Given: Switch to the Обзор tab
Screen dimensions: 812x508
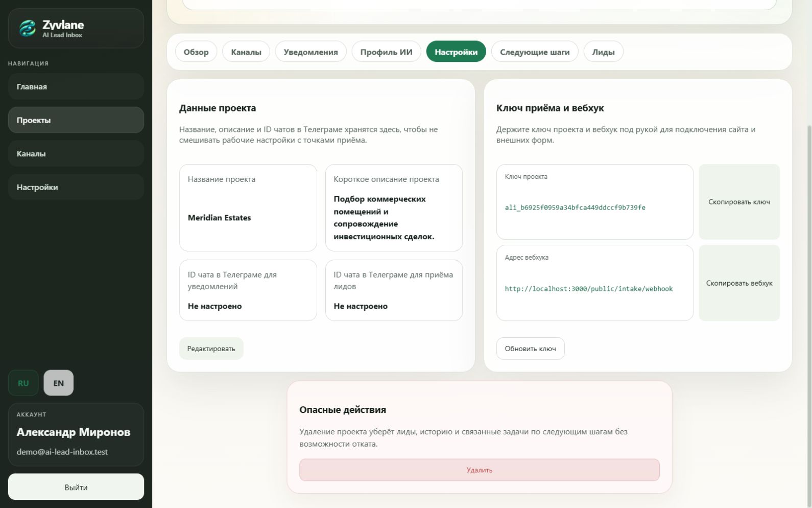Looking at the screenshot, I should click(x=196, y=52).
